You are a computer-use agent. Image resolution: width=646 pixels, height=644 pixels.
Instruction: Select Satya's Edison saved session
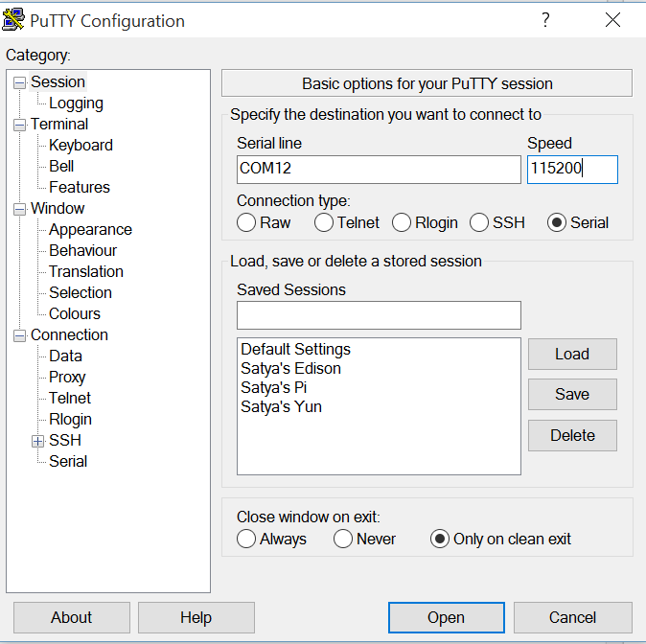click(290, 368)
